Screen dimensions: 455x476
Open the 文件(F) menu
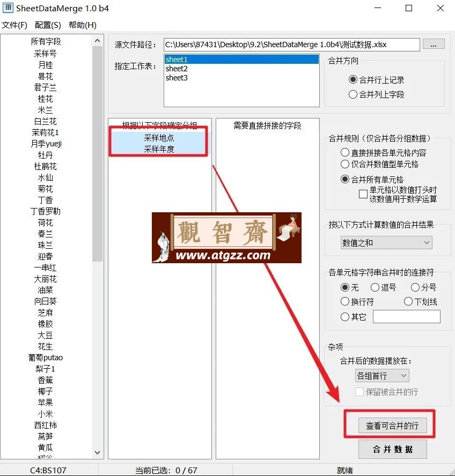14,25
